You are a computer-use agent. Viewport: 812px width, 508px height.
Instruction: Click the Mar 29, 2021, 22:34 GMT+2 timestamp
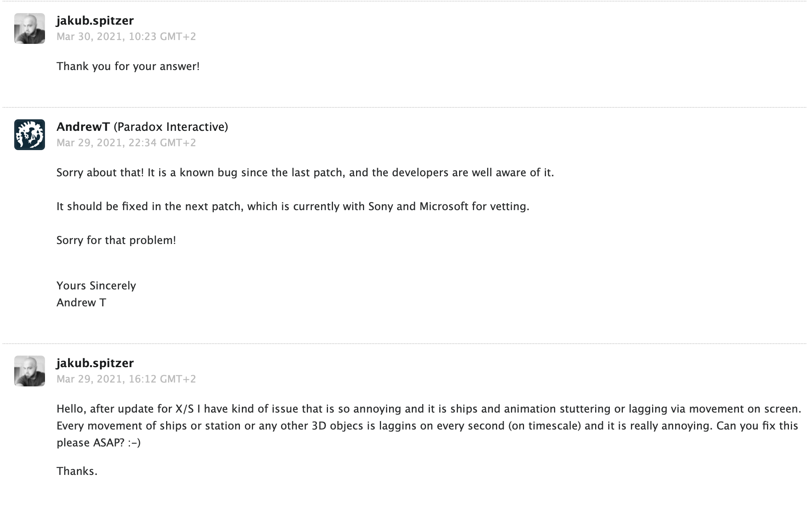coord(126,143)
